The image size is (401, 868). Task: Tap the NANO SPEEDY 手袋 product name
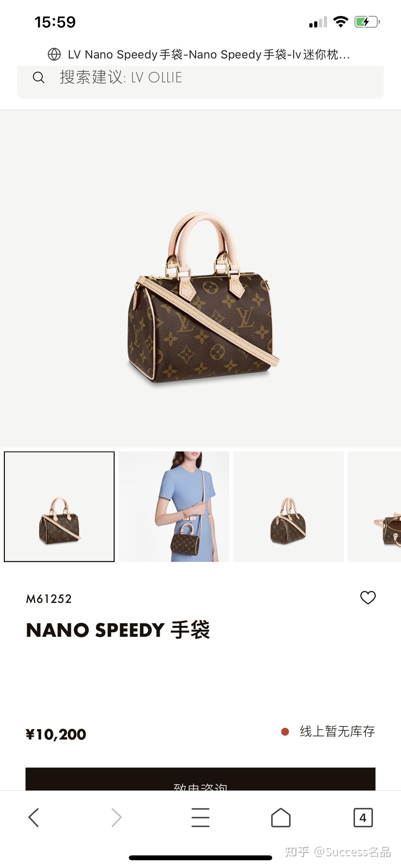click(x=118, y=630)
